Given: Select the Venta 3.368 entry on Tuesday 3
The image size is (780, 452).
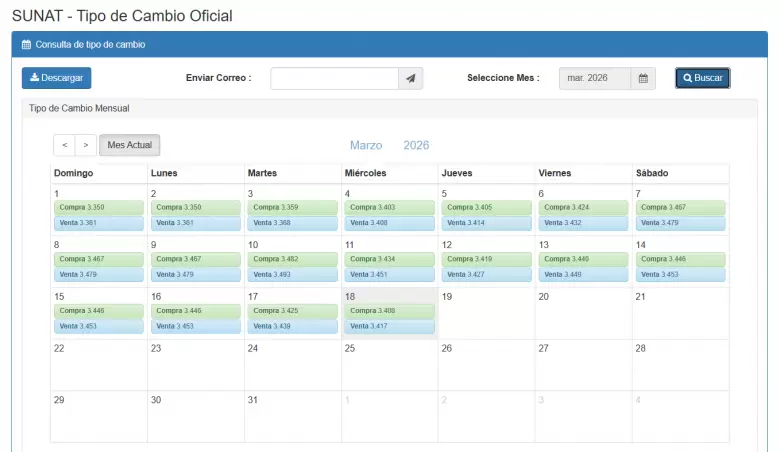Looking at the screenshot, I should click(x=293, y=223).
